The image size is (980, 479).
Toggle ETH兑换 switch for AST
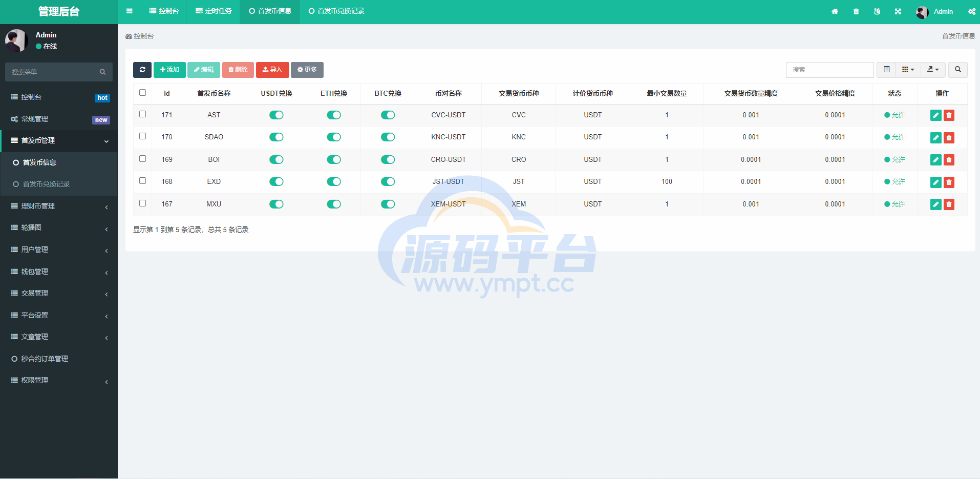(334, 115)
